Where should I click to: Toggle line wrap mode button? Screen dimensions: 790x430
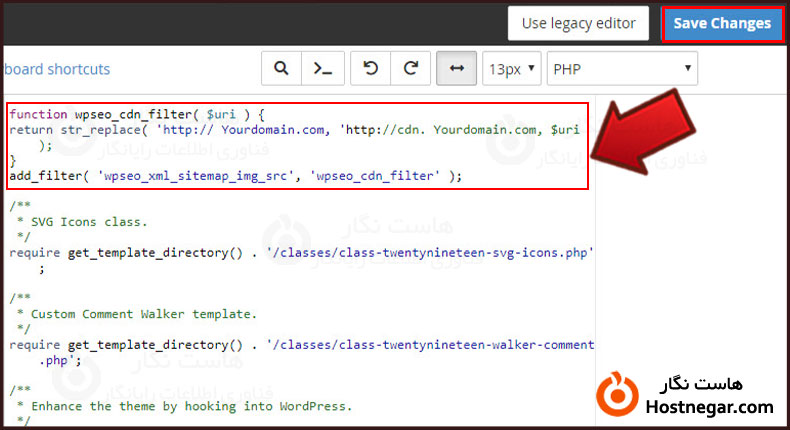456,69
